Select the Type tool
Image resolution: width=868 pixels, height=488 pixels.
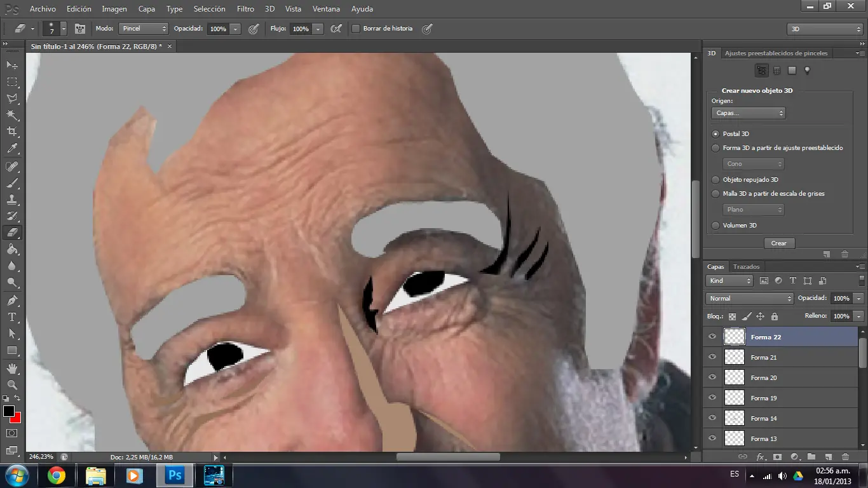12,317
